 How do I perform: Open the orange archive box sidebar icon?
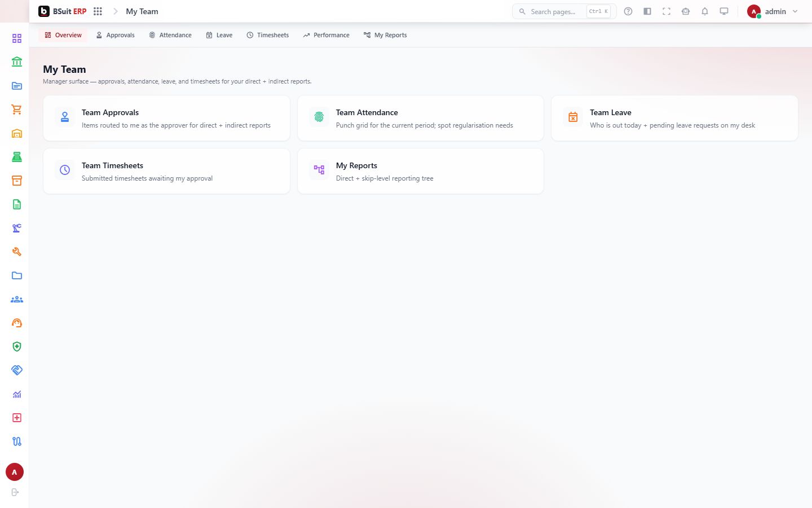(17, 181)
